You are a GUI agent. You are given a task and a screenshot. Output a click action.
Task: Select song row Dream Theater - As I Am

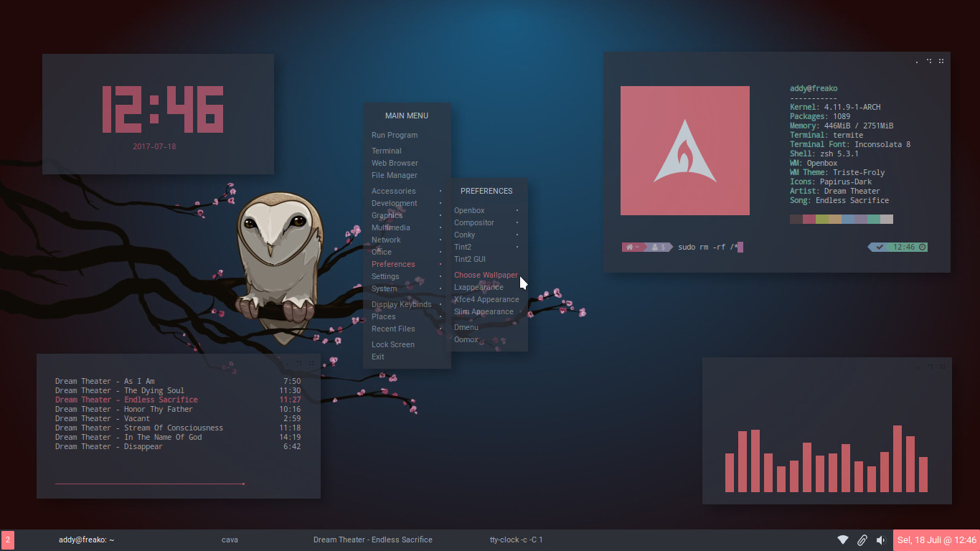(x=178, y=381)
